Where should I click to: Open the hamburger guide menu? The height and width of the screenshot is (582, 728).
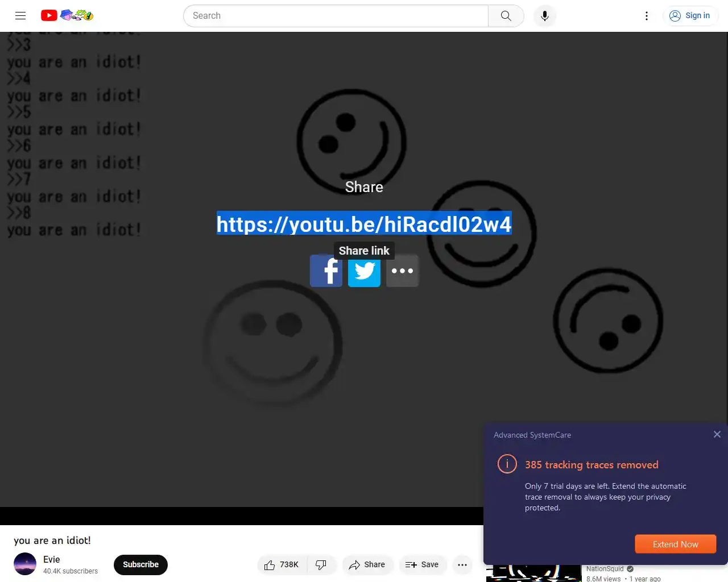(20, 15)
